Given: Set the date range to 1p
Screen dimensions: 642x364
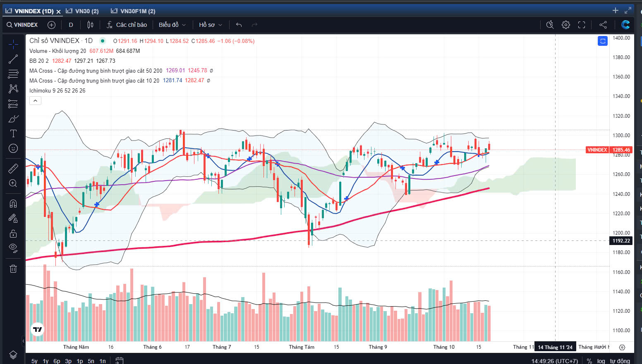Looking at the screenshot, I should [x=80, y=361].
